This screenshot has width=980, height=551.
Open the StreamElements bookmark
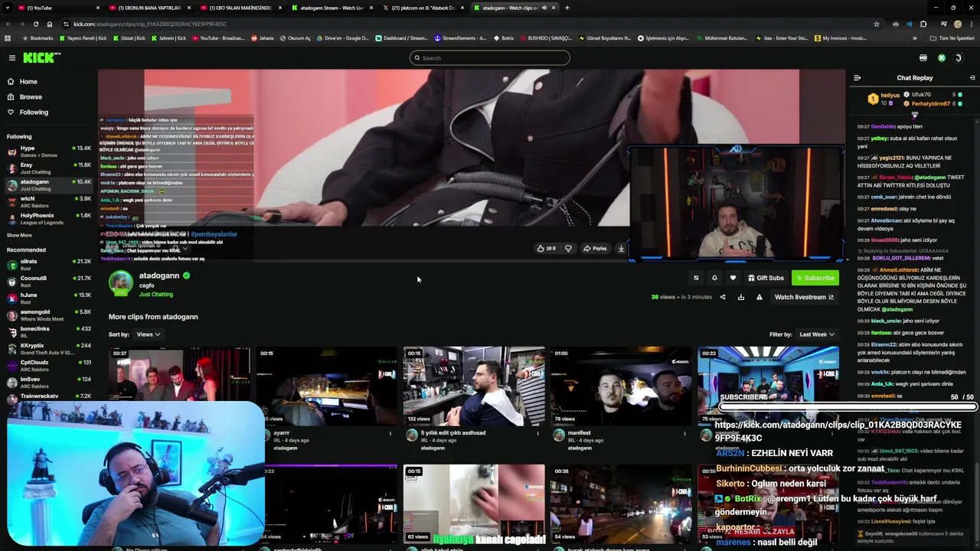[x=460, y=38]
